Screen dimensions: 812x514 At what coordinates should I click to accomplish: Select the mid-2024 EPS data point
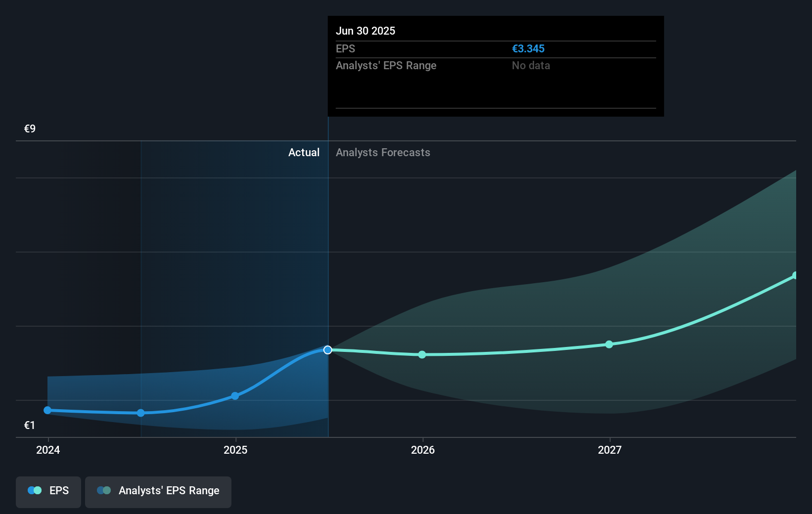click(x=141, y=413)
